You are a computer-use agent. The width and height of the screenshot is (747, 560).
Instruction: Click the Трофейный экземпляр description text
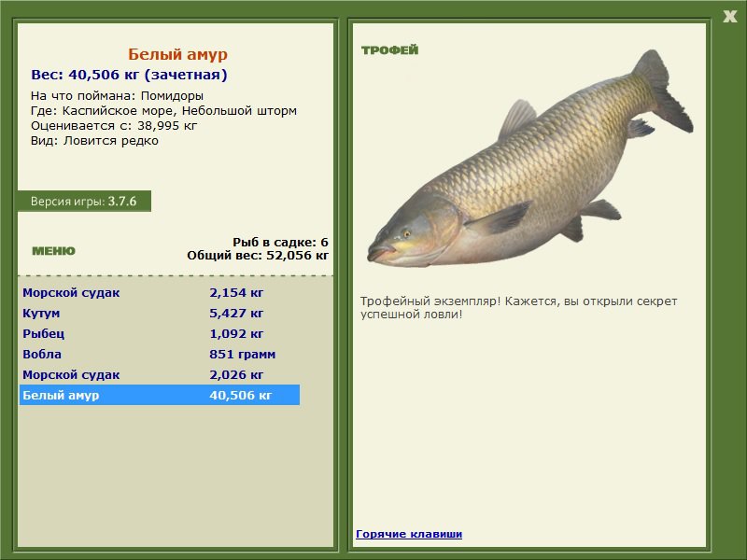click(518, 308)
